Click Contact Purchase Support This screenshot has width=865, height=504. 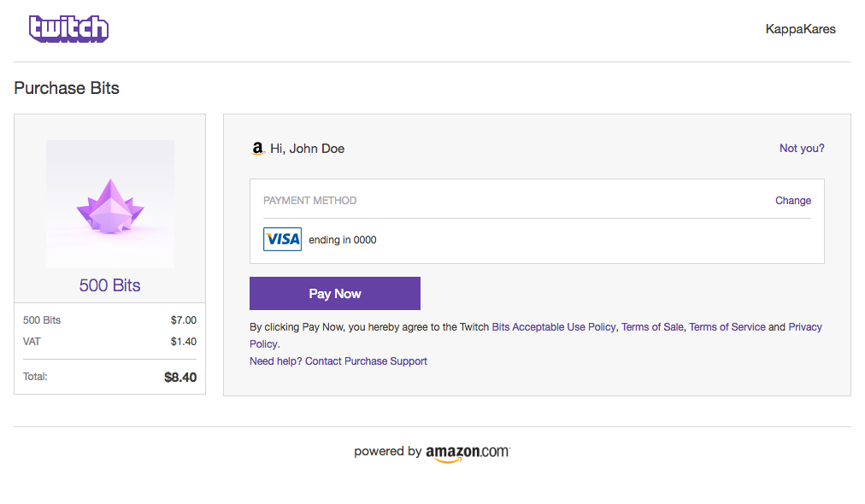tap(366, 361)
